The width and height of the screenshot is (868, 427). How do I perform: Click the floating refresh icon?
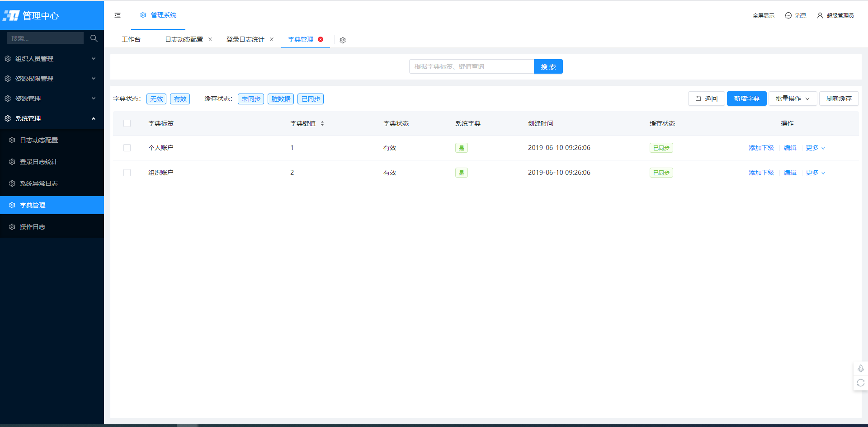click(861, 383)
